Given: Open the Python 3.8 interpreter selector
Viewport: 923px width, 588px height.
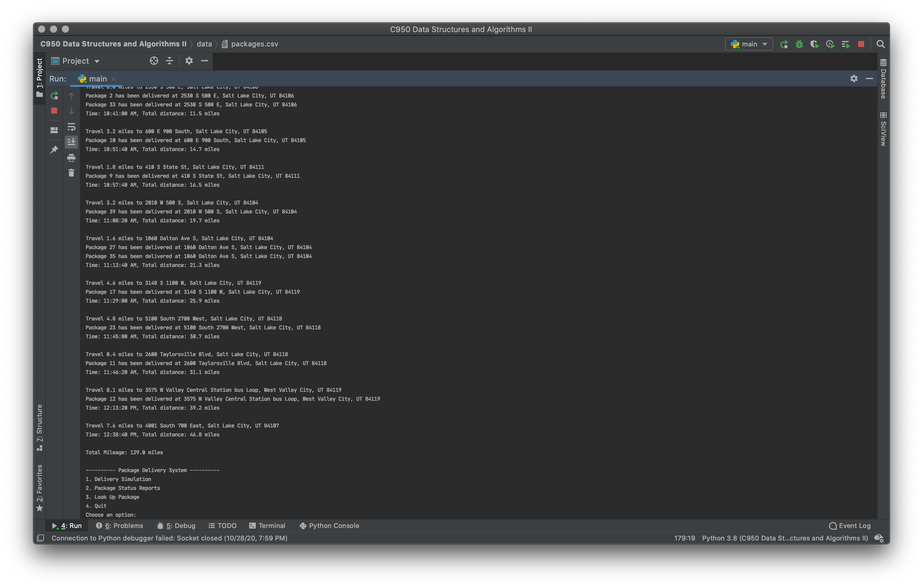Looking at the screenshot, I should click(785, 538).
